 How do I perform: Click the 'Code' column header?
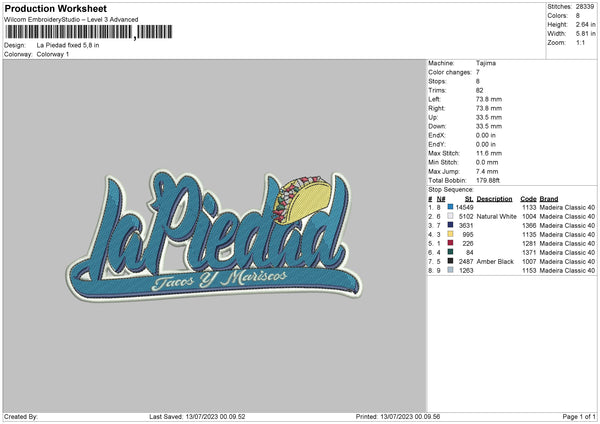528,199
